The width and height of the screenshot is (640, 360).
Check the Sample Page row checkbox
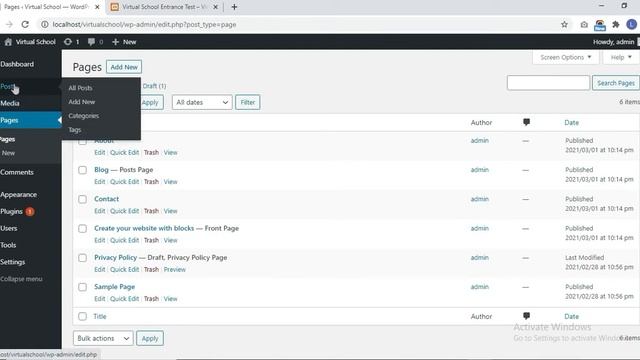pyautogui.click(x=82, y=287)
